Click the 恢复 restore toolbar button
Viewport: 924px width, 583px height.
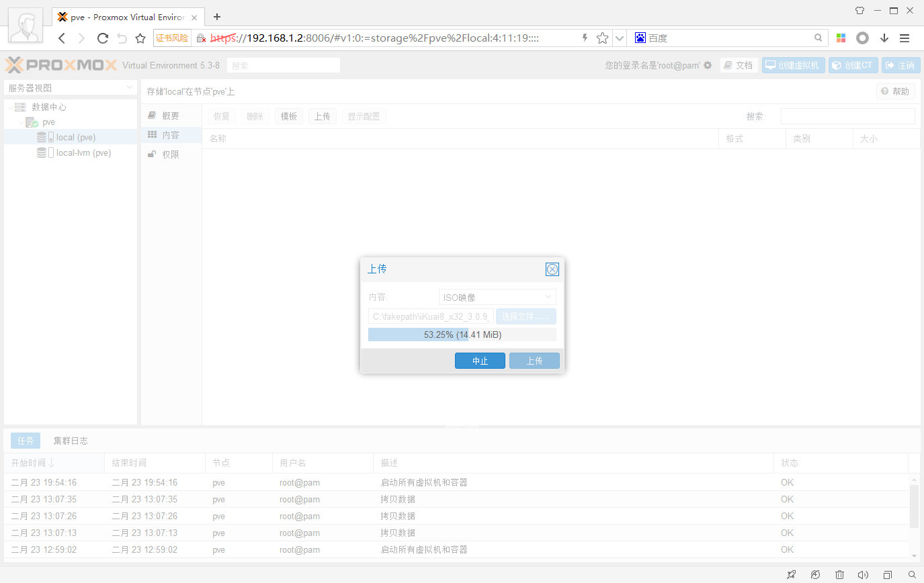tap(221, 116)
